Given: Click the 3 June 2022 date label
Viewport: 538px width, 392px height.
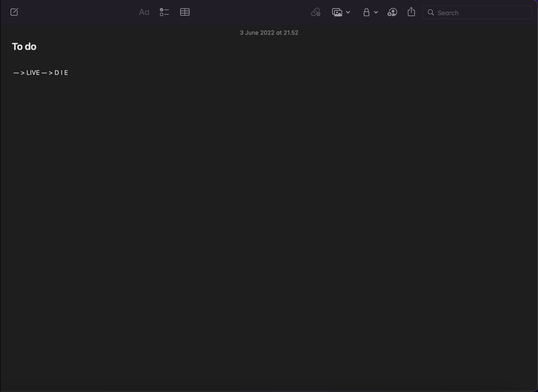Looking at the screenshot, I should pyautogui.click(x=269, y=33).
